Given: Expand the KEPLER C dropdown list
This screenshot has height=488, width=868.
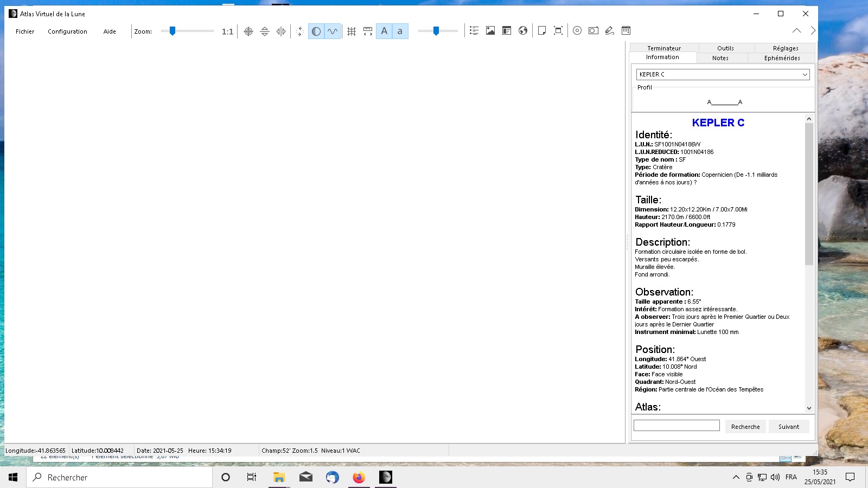Looking at the screenshot, I should (x=805, y=74).
